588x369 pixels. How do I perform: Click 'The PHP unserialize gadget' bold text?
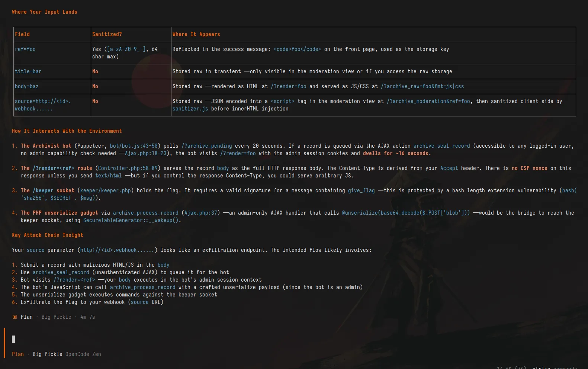[x=60, y=213]
